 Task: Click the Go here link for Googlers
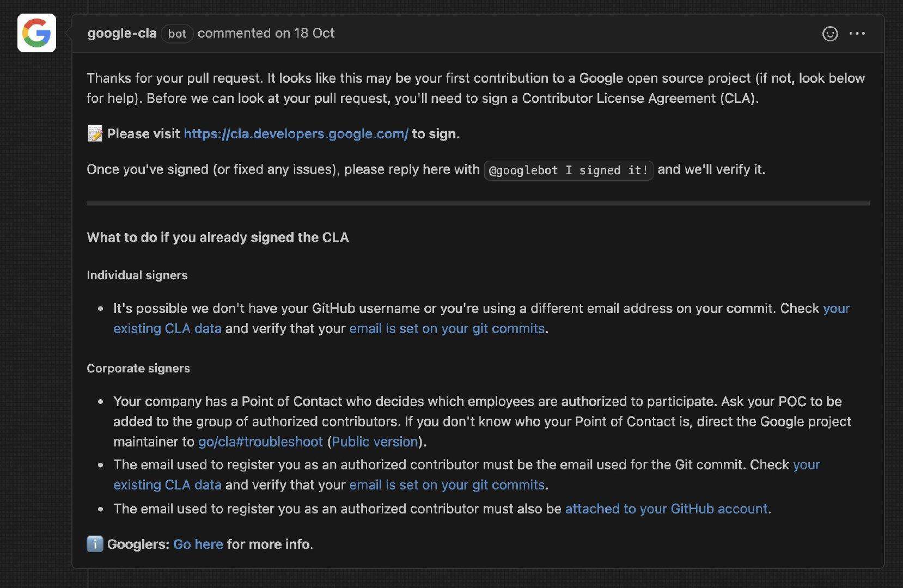(x=198, y=544)
